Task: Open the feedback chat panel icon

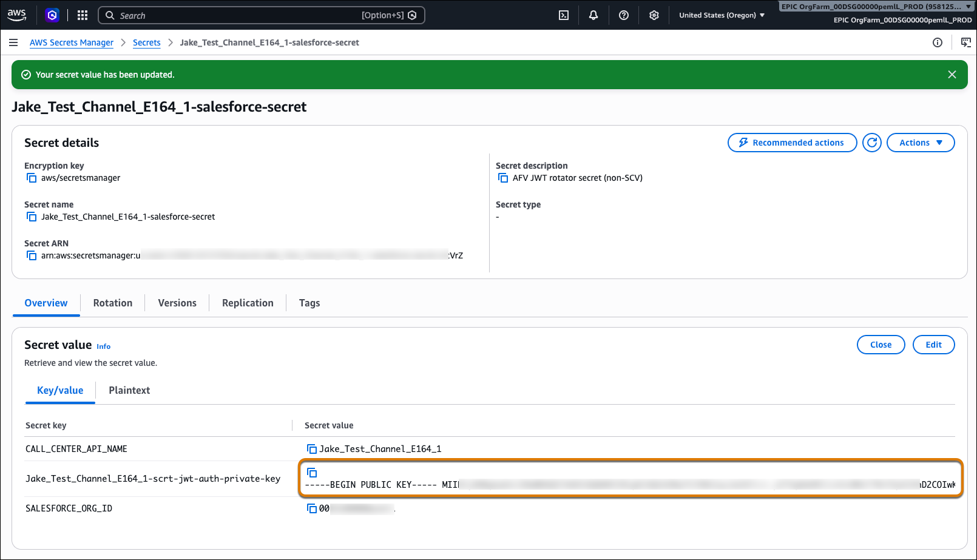Action: pyautogui.click(x=966, y=42)
